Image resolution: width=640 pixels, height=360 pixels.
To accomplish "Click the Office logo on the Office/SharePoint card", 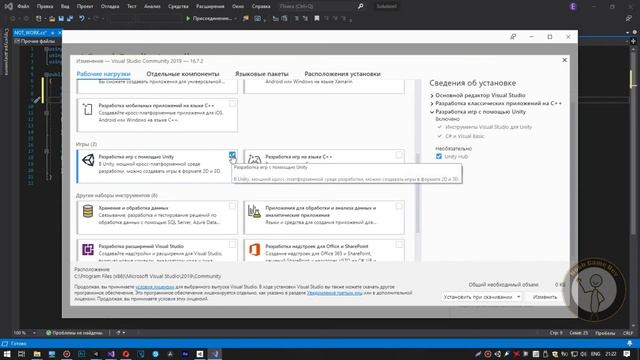I will tap(254, 249).
